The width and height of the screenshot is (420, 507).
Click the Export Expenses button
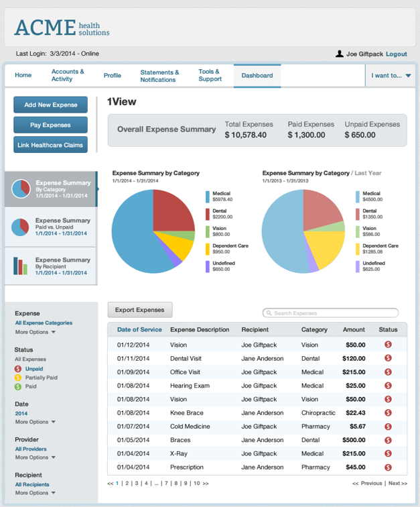pos(140,310)
